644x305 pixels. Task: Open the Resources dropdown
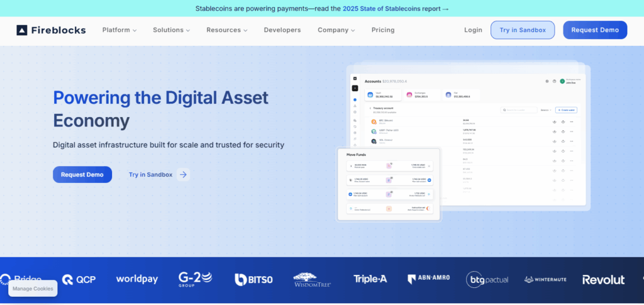pyautogui.click(x=226, y=30)
